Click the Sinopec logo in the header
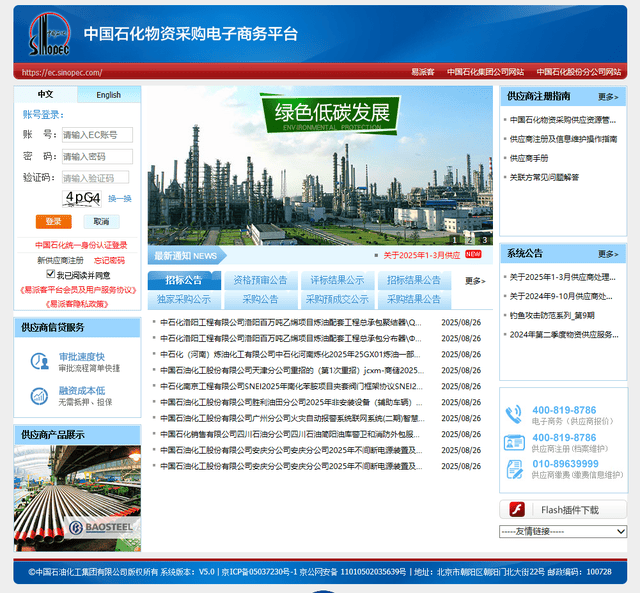 point(48,34)
